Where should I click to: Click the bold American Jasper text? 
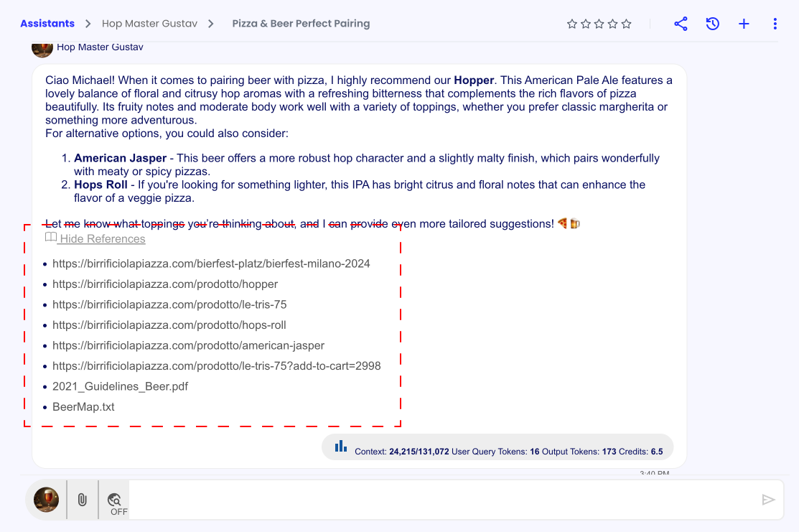(x=121, y=158)
